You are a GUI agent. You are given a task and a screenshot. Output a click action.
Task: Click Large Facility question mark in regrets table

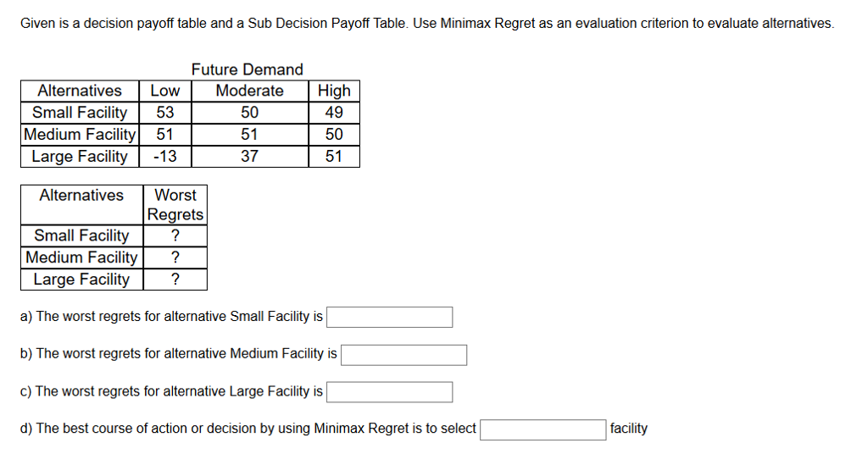pyautogui.click(x=175, y=280)
